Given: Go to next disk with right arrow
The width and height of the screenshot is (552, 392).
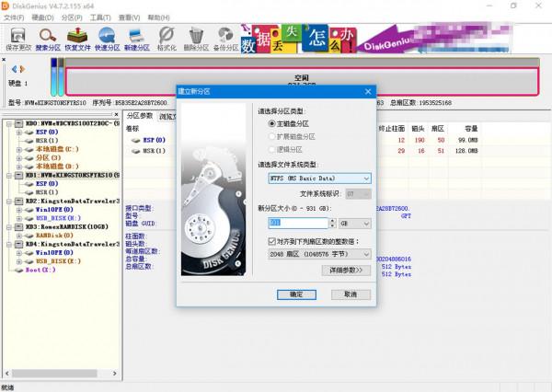Looking at the screenshot, I should click(22, 69).
